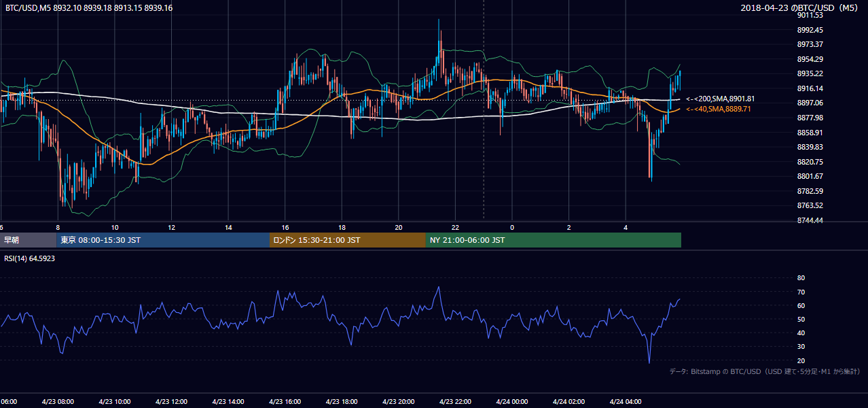Image resolution: width=868 pixels, height=408 pixels.
Task: Click RSI axis level 80
Action: click(801, 278)
